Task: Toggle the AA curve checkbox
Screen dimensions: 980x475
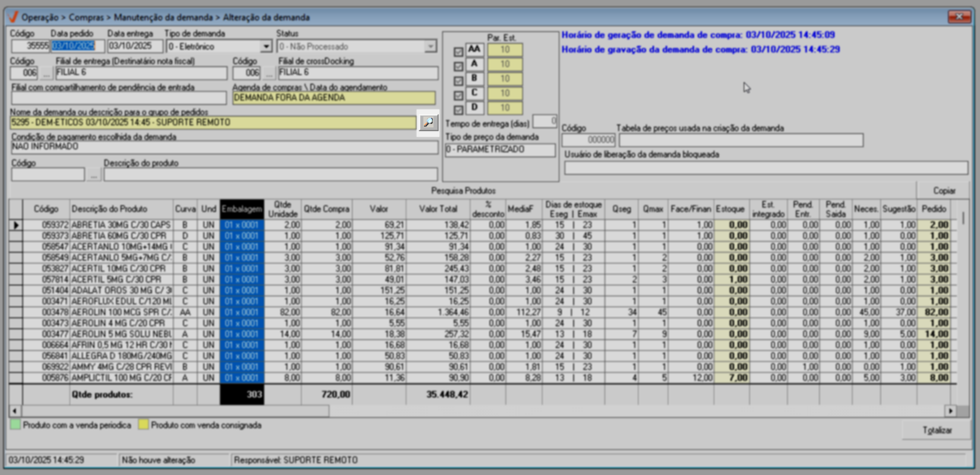Action: 459,52
